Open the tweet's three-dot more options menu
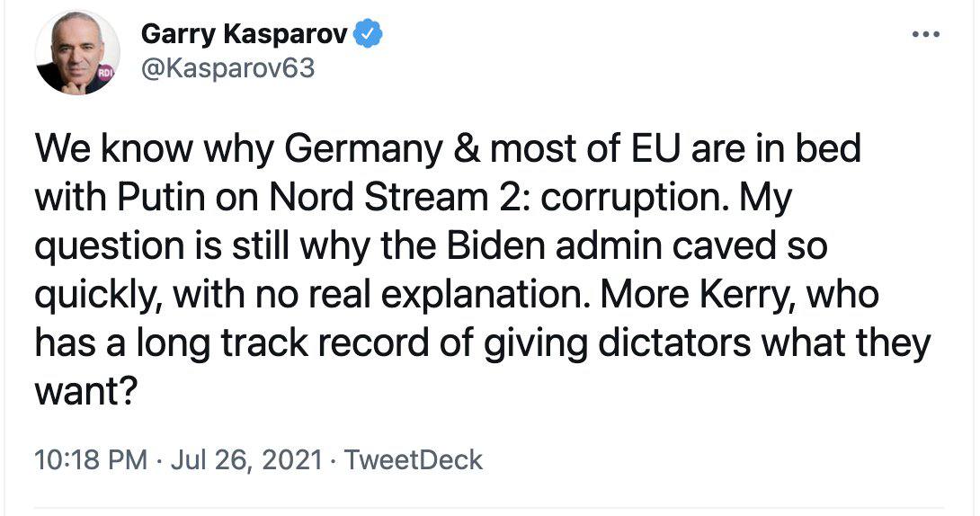980x516 pixels. [x=925, y=35]
